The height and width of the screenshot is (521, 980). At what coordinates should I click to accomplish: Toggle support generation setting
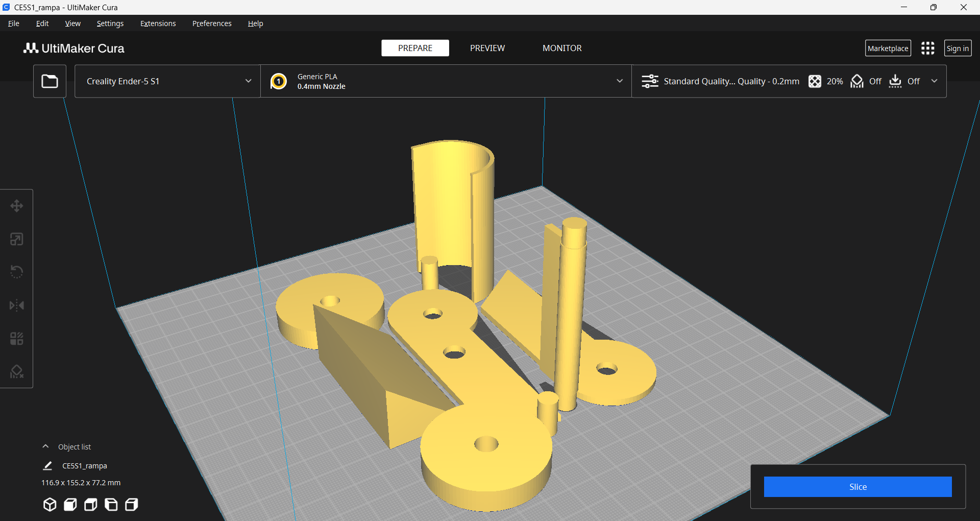(x=857, y=81)
